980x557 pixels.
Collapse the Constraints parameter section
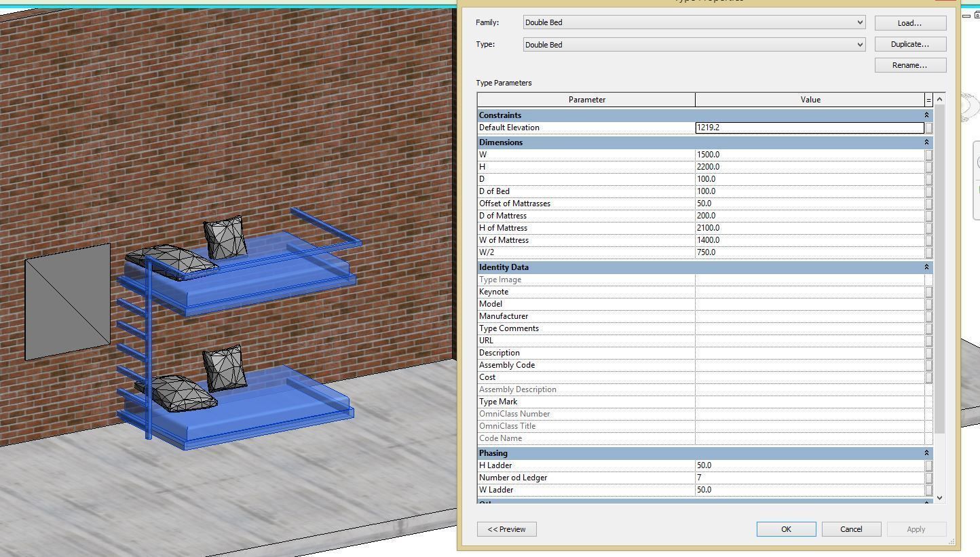click(x=927, y=115)
